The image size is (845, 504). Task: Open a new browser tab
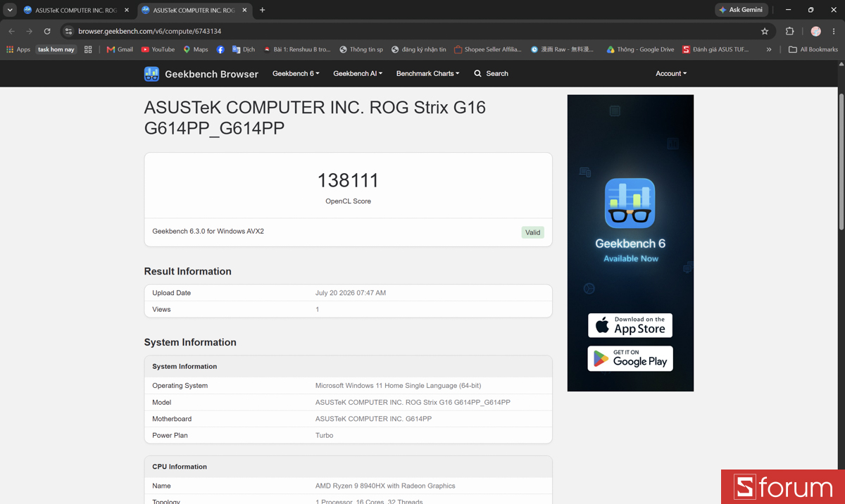click(x=263, y=10)
